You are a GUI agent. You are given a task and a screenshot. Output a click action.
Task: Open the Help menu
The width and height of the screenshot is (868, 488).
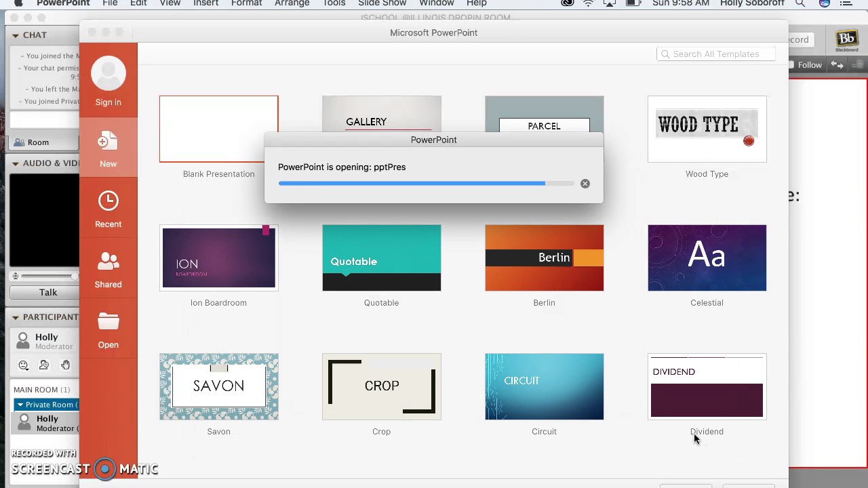(x=477, y=3)
